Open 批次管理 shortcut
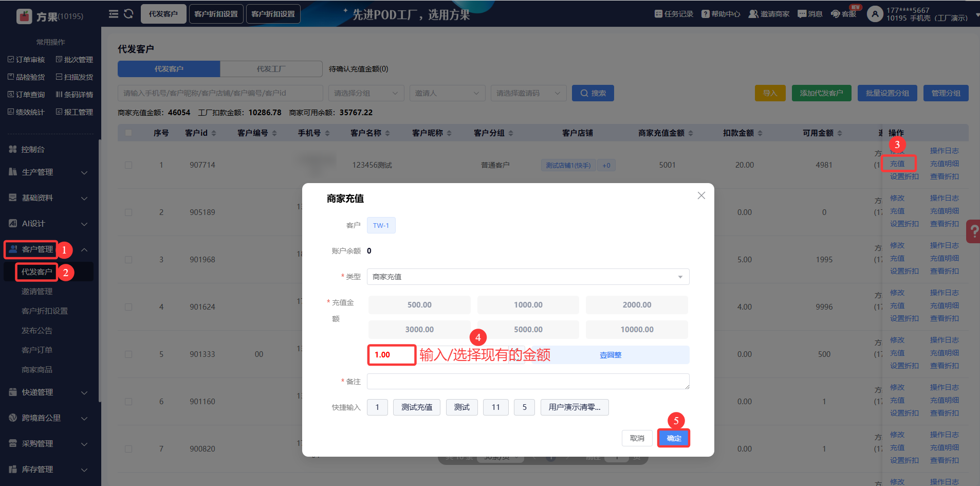 (x=75, y=60)
